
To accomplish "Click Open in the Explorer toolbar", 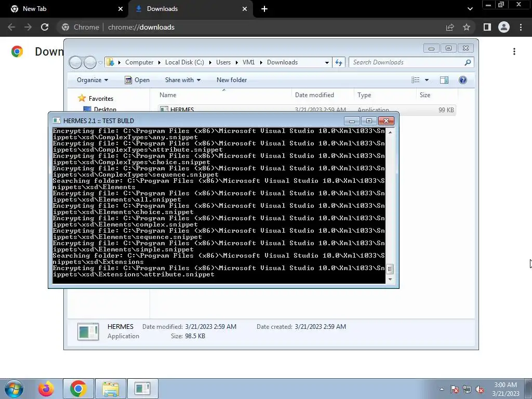I will click(x=137, y=79).
